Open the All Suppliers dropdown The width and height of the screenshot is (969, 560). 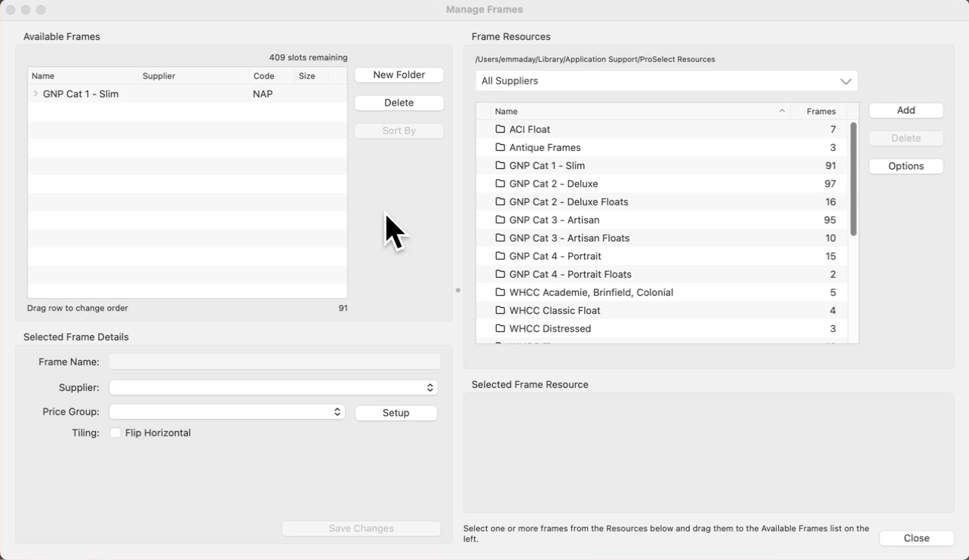(666, 81)
